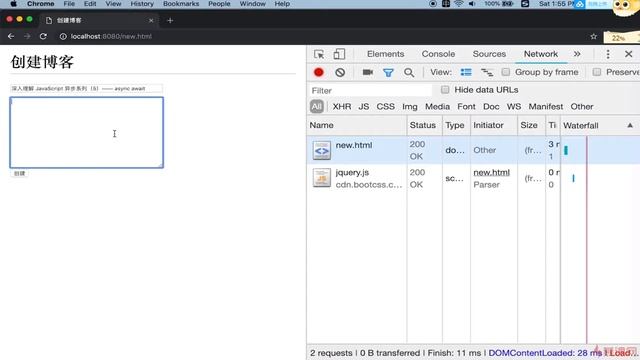Select the new.html request row
Viewport: 640px width, 360px height.
[x=473, y=150]
